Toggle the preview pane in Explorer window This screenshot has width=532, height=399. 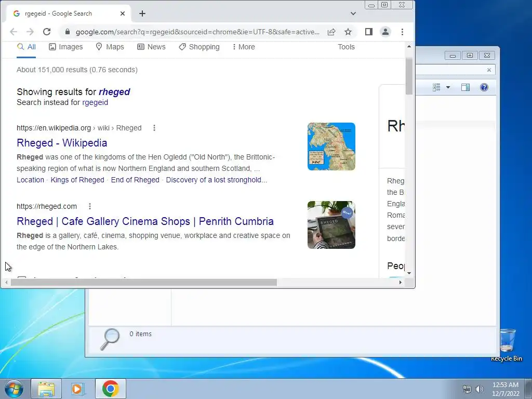465,87
